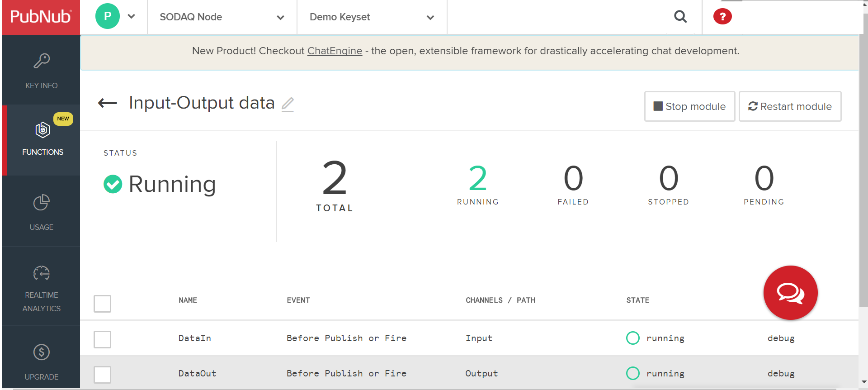This screenshot has height=390, width=868.
Task: Open the Demo Keyset dropdown
Action: (x=372, y=17)
